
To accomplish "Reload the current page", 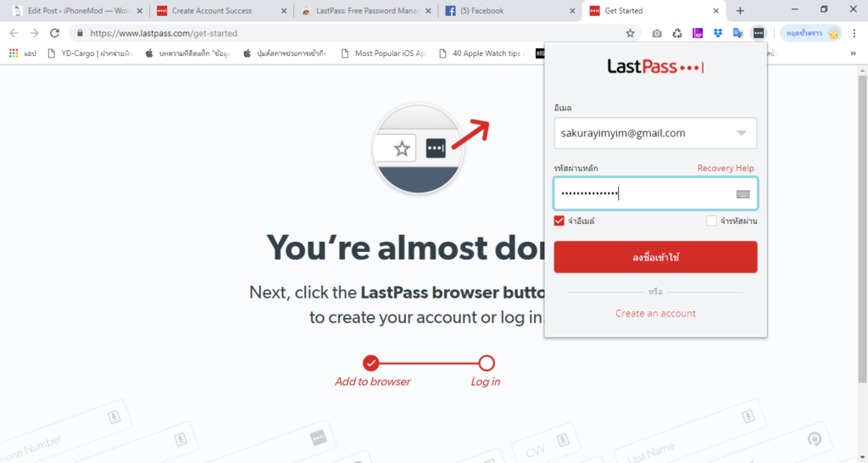I will (x=54, y=33).
